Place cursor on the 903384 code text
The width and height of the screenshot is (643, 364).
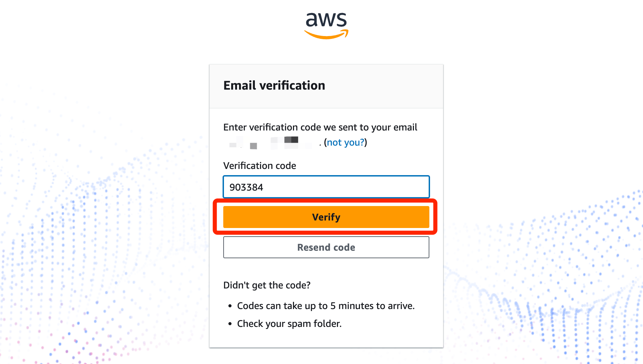pos(246,187)
